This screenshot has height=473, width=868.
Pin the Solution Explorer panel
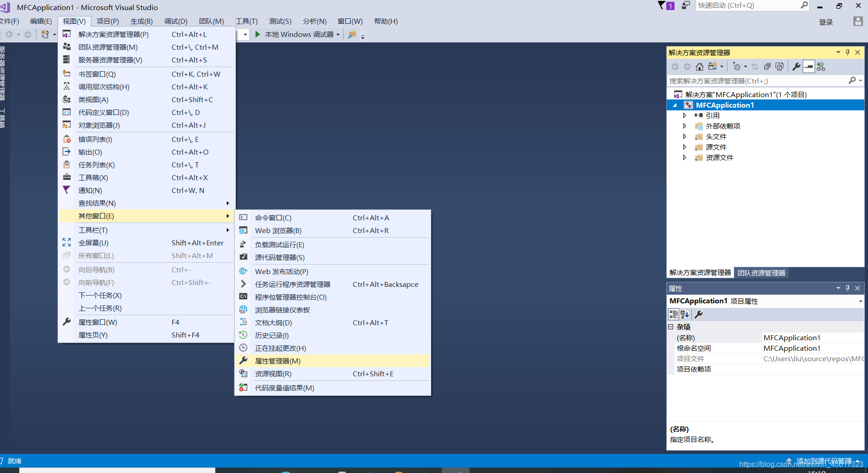tap(848, 52)
